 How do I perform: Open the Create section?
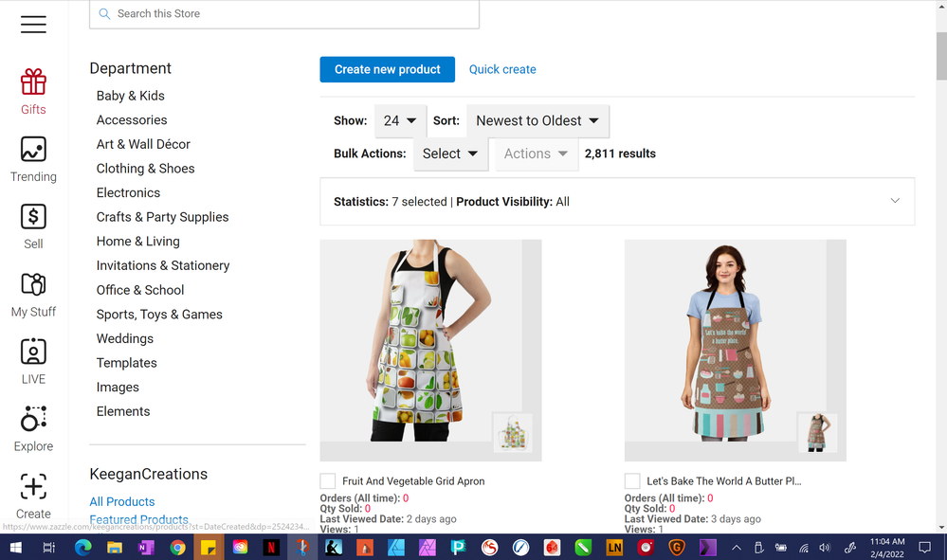click(33, 497)
